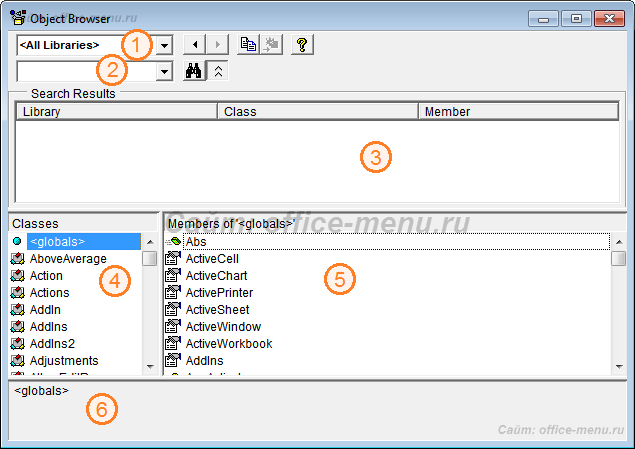Open the search text dropdown arrow
This screenshot has width=635, height=449.
point(164,72)
